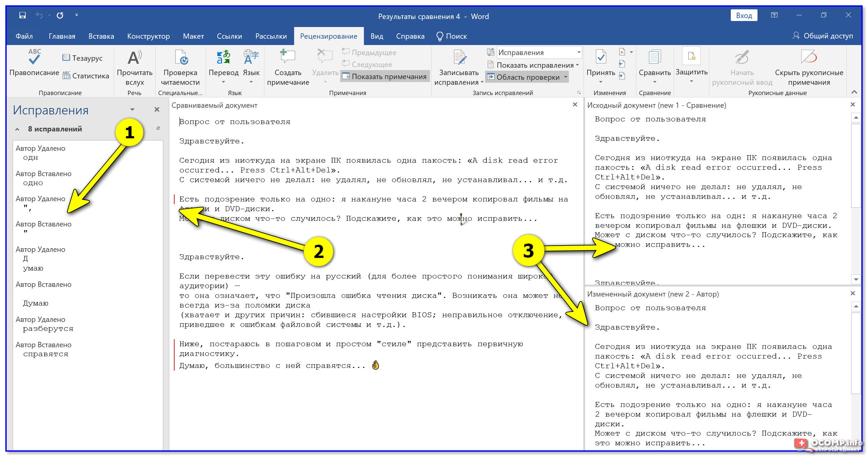Undo the last action in quick access toolbar
Image resolution: width=868 pixels, height=457 pixels.
tap(39, 15)
